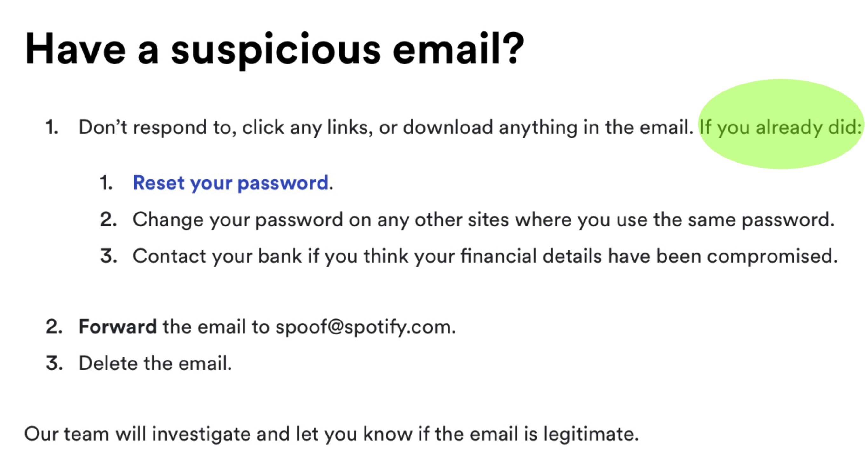Click the 'Don't respond to' sentence

(386, 127)
